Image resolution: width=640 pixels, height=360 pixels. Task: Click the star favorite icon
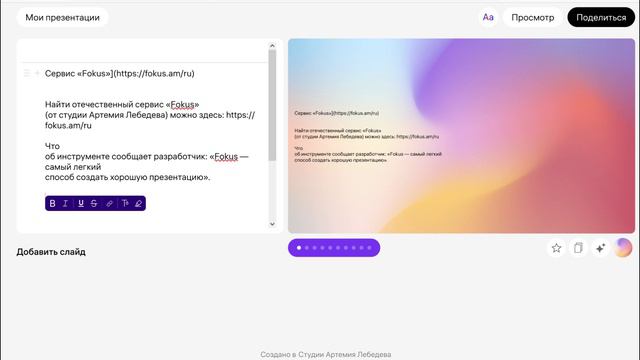(556, 248)
